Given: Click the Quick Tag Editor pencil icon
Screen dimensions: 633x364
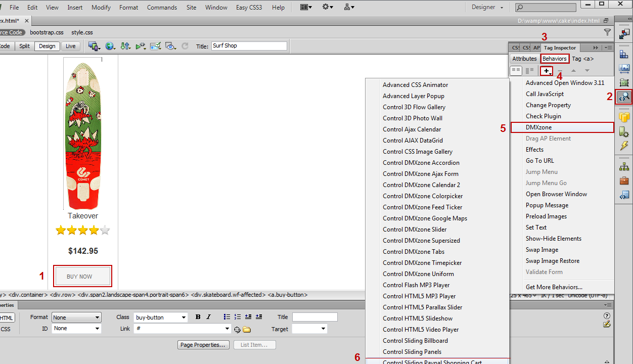Looking at the screenshot, I should (607, 324).
